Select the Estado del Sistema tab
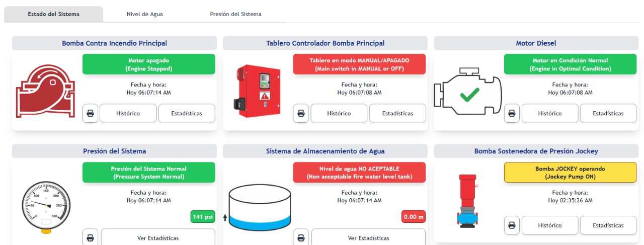 point(53,14)
